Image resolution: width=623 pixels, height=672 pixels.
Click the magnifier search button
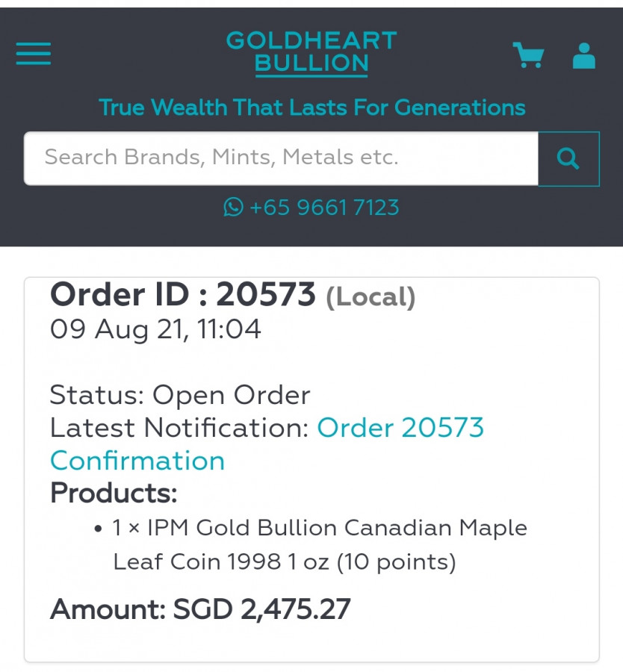pos(568,158)
